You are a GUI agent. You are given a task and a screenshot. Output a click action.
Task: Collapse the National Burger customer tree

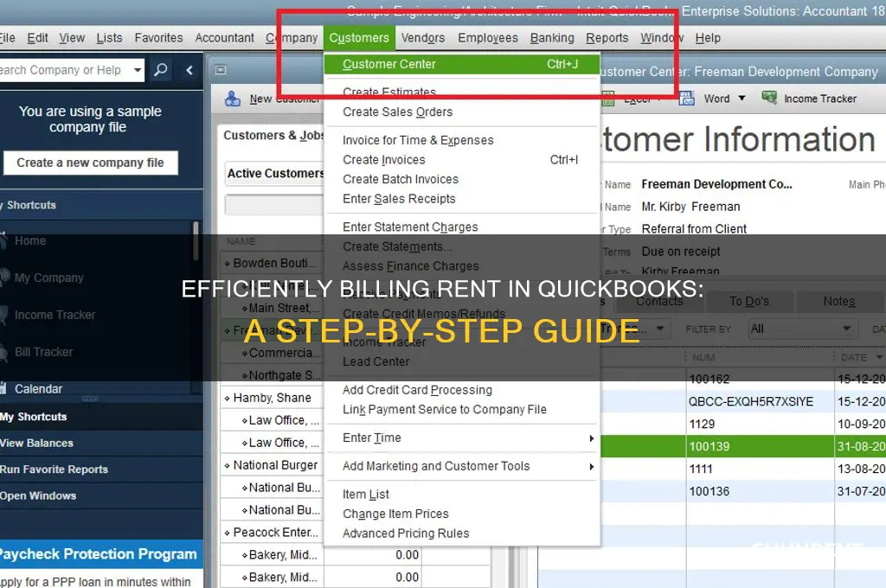click(x=228, y=466)
